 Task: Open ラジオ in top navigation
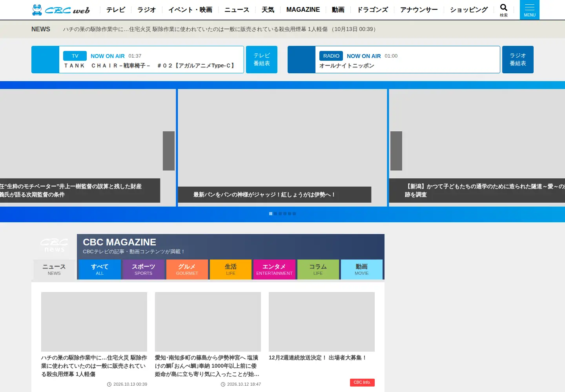147,9
